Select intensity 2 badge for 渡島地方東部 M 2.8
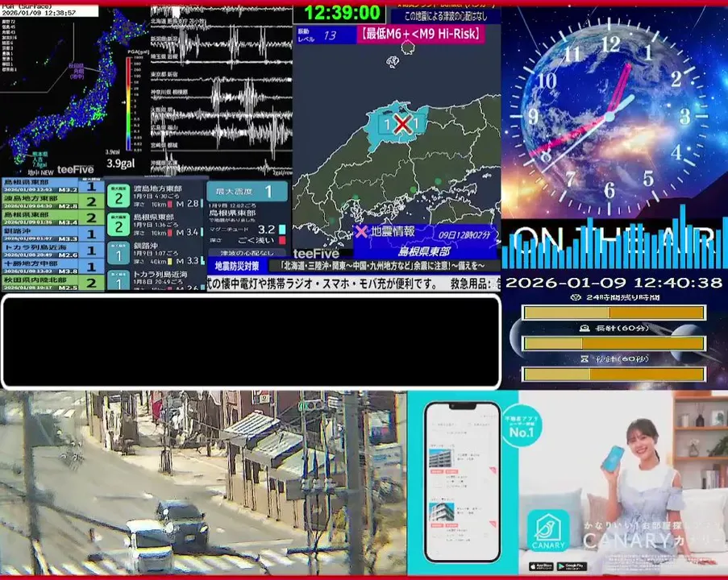This screenshot has width=728, height=580. click(119, 197)
